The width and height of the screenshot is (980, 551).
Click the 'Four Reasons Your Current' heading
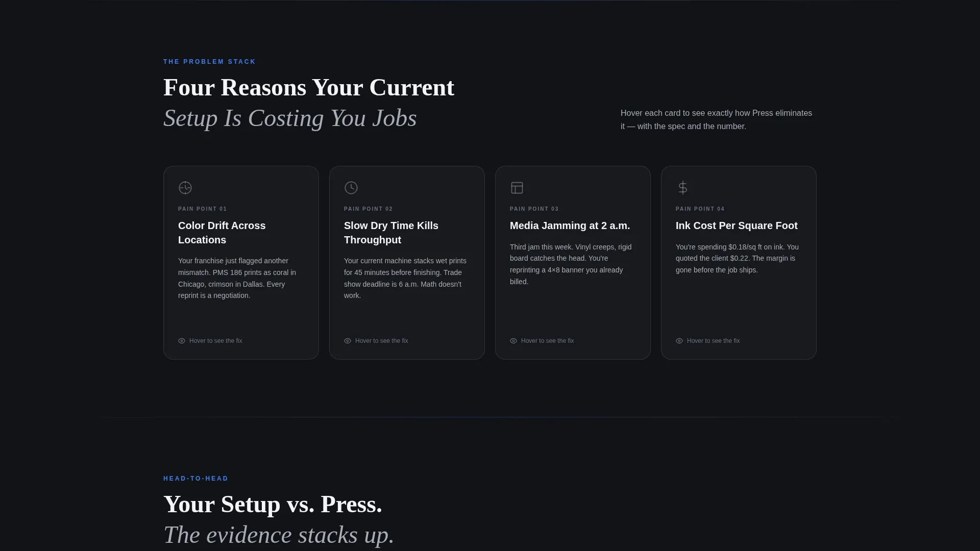309,88
